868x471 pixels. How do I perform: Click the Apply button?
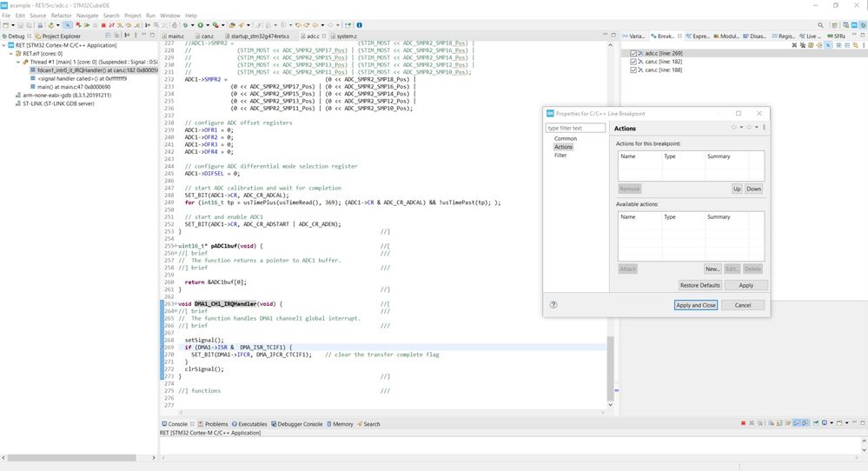tap(745, 285)
